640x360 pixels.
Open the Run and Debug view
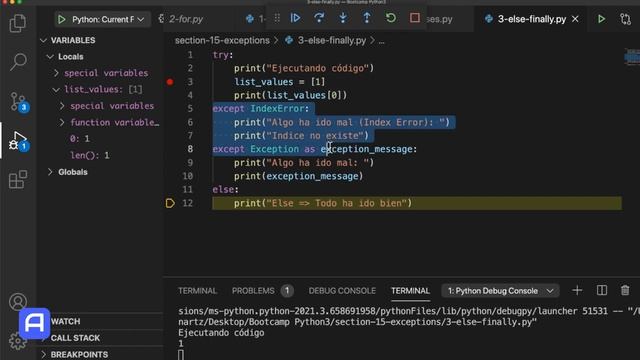[18, 140]
